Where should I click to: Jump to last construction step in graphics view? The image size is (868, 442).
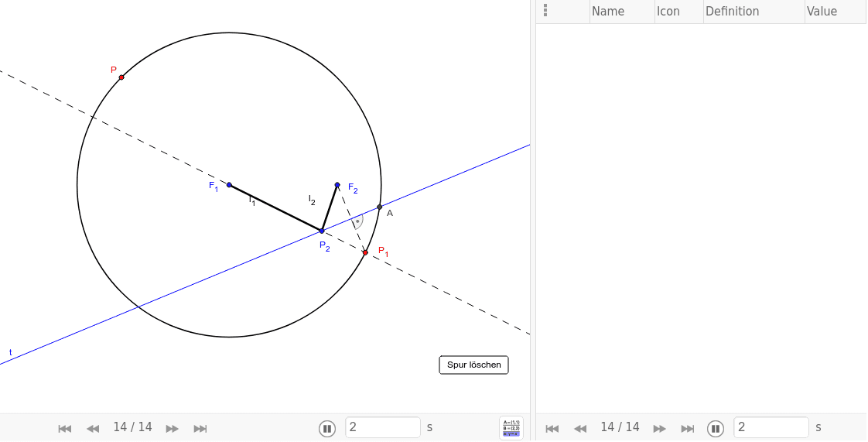coord(200,428)
